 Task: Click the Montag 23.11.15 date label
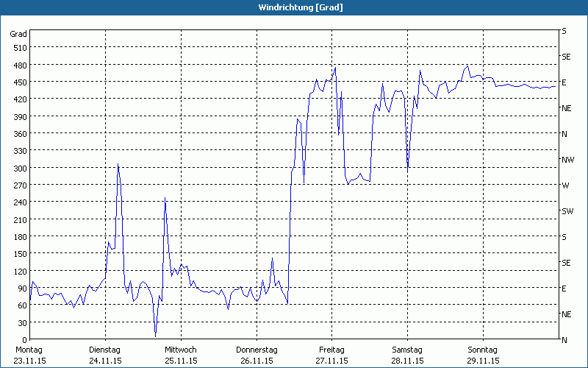[x=29, y=355]
